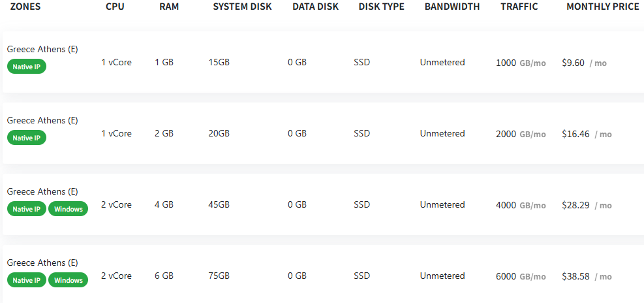
Task: Select the $9.60 monthly price
Action: (x=573, y=63)
